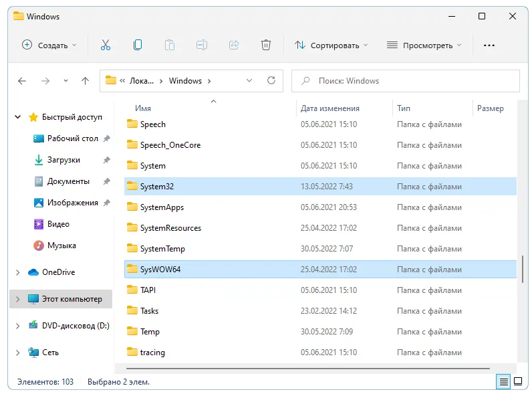Go up one folder level arrow
532x398 pixels.
[85, 81]
